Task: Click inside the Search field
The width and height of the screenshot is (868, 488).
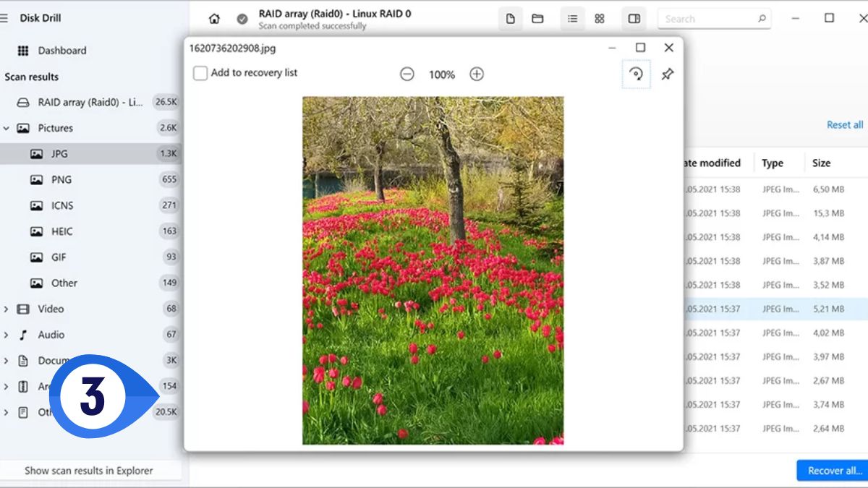Action: pyautogui.click(x=714, y=19)
